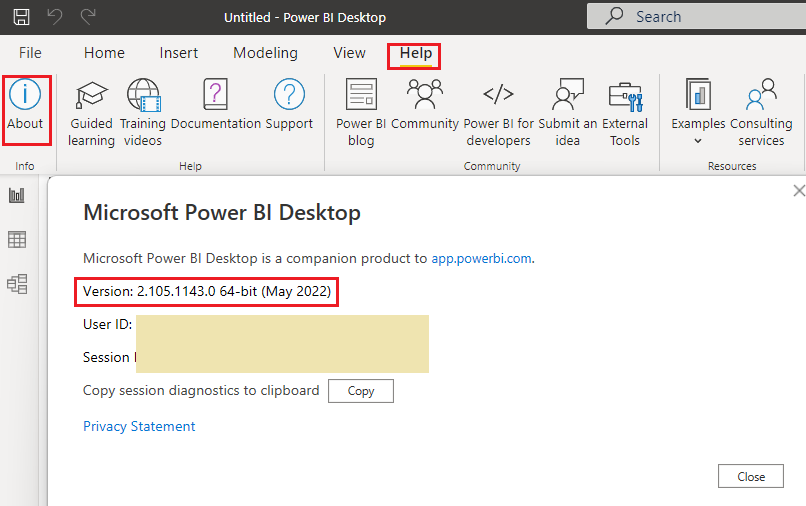The image size is (806, 506).
Task: Open External Tools
Action: [625, 113]
